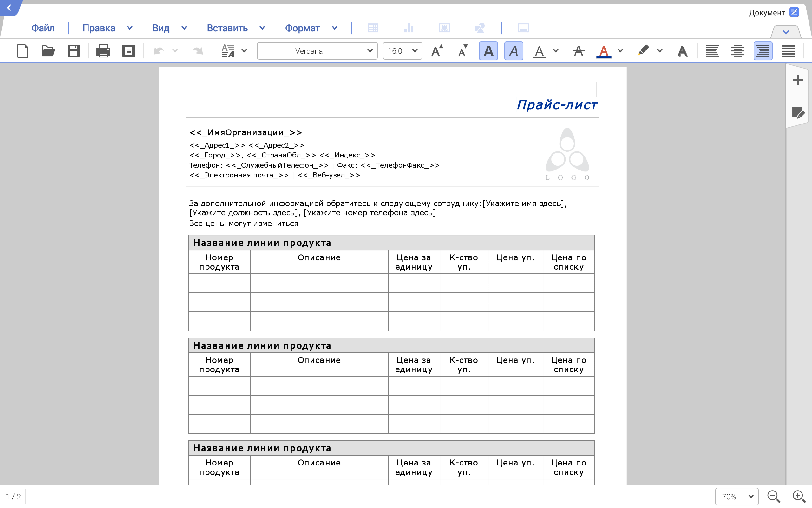Click the insert image icon

[444, 28]
